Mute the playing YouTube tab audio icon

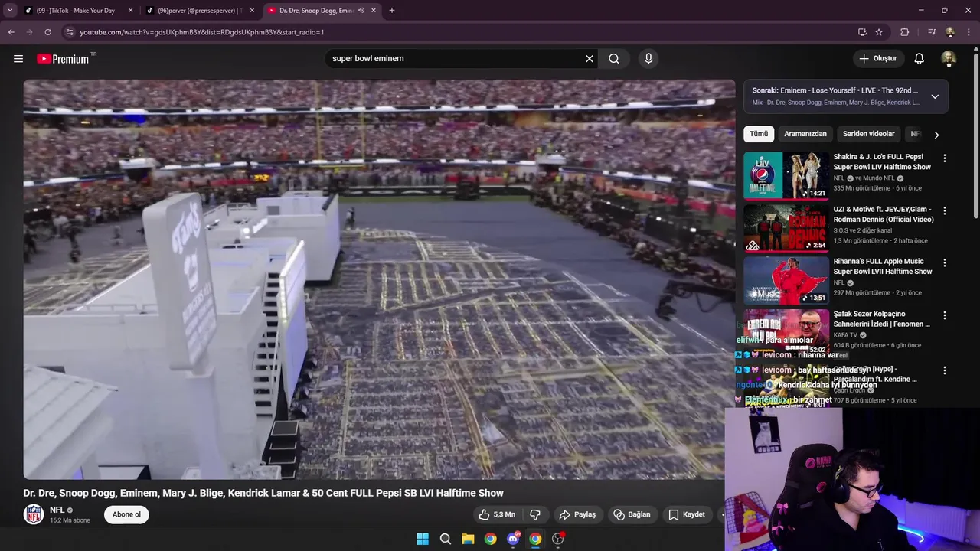pyautogui.click(x=361, y=11)
